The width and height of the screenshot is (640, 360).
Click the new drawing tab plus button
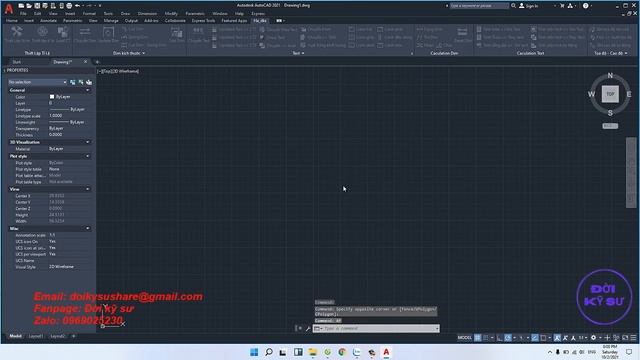[x=97, y=62]
